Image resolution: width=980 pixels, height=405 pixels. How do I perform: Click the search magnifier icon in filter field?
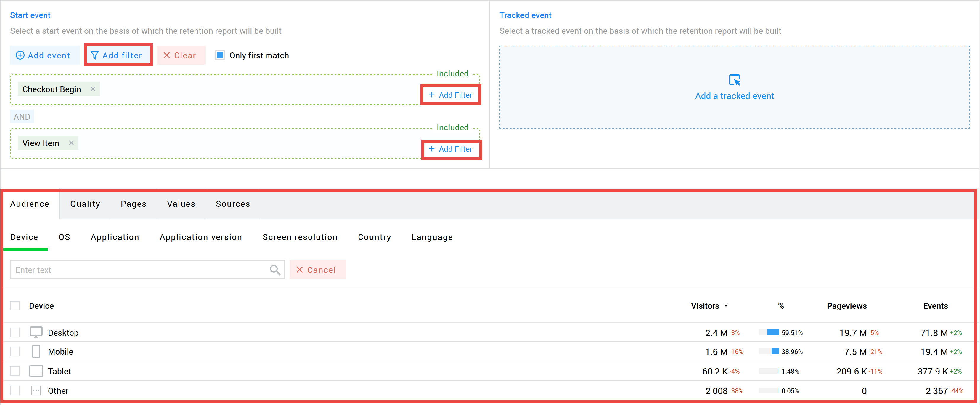tap(276, 270)
